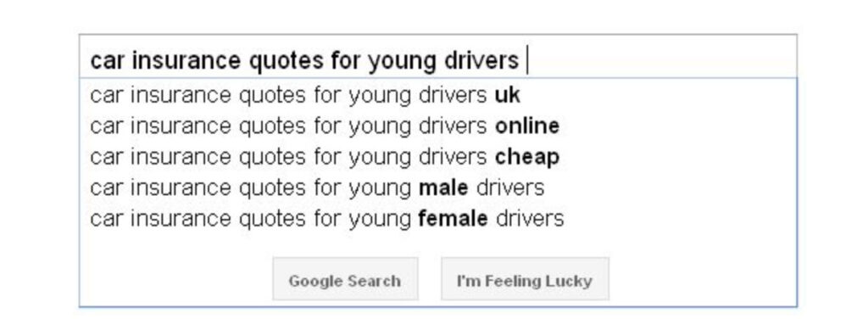Click the I'm Feeling Lucky button
This screenshot has height=330, width=868.
tap(525, 279)
